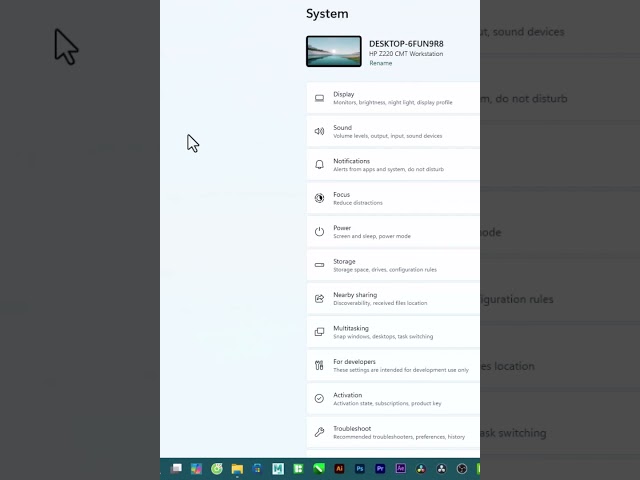Launch the teal M app from the taskbar
Screen dimensions: 640x480
(278, 469)
